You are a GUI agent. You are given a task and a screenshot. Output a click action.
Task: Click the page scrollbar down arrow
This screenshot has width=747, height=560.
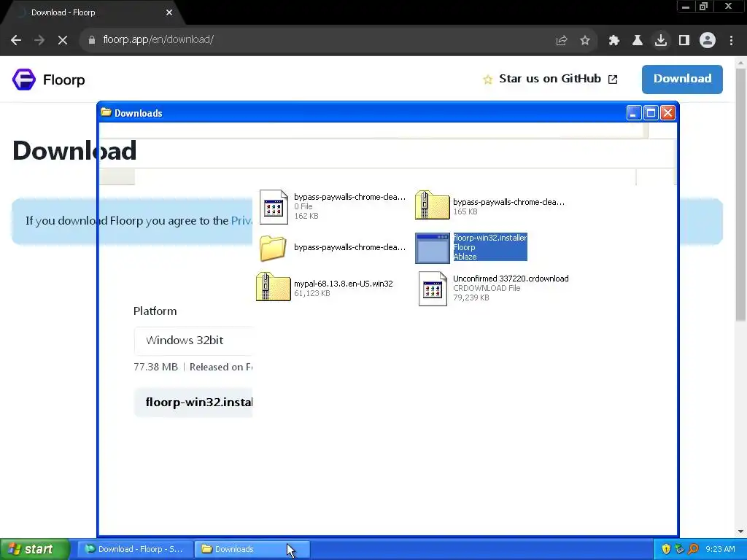click(x=741, y=532)
